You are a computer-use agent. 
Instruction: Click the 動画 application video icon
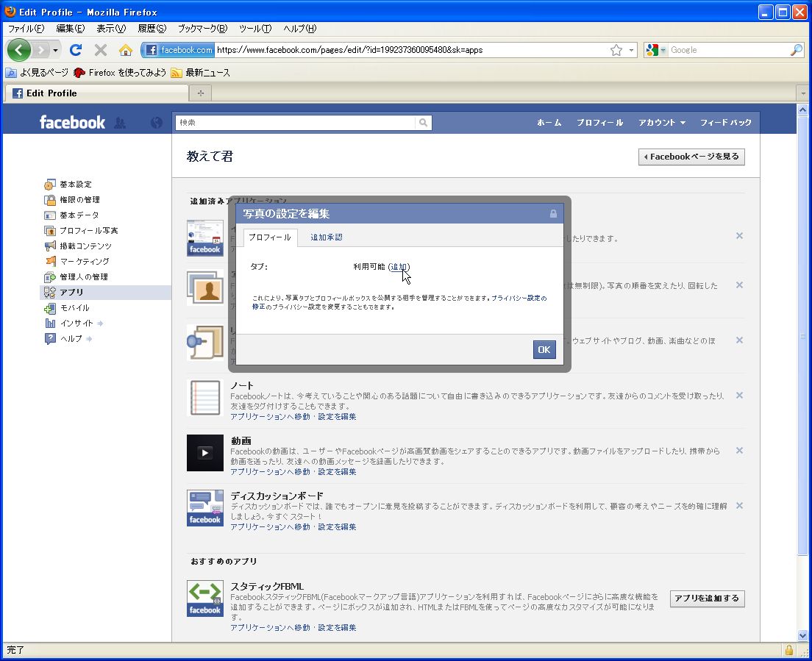coord(205,453)
